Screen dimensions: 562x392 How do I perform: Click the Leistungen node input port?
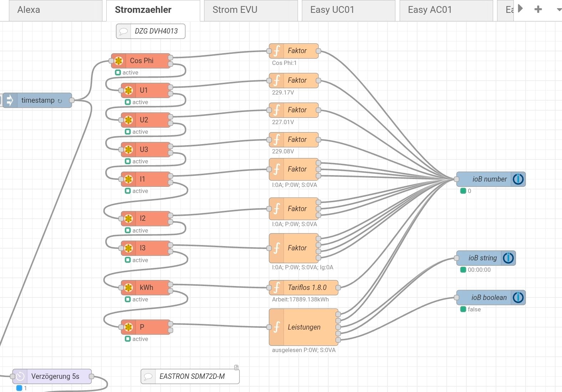point(269,327)
